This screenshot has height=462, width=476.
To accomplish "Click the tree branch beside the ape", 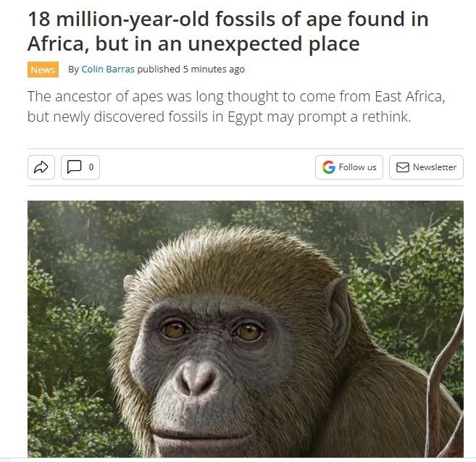I will pos(443,384).
